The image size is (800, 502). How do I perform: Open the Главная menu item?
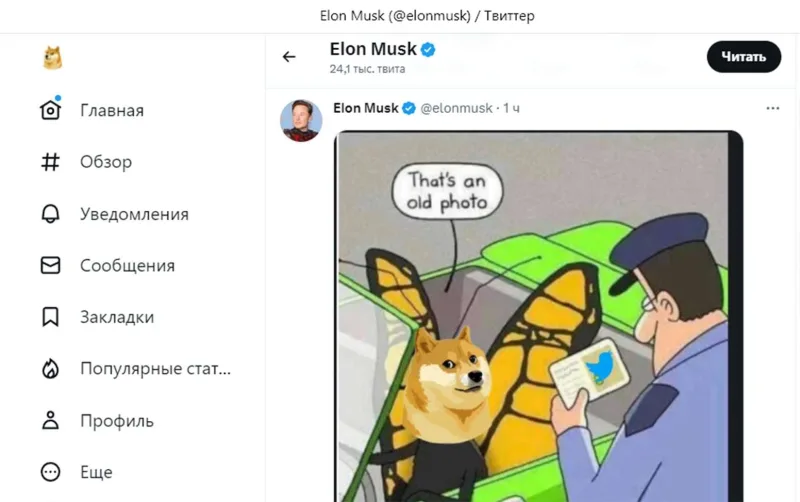coord(112,111)
